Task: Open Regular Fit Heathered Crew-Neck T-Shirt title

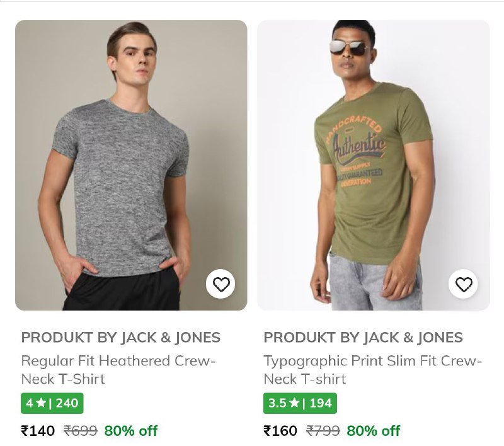Action: (118, 370)
